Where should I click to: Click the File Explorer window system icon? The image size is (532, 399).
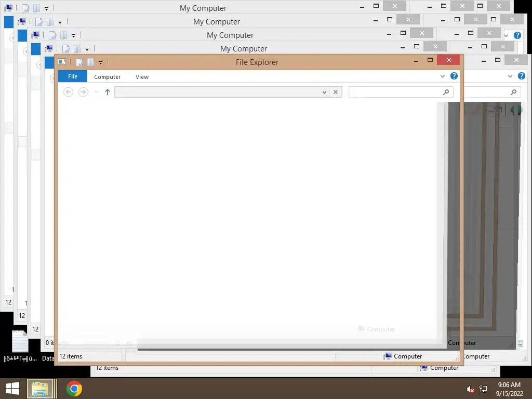[x=62, y=62]
